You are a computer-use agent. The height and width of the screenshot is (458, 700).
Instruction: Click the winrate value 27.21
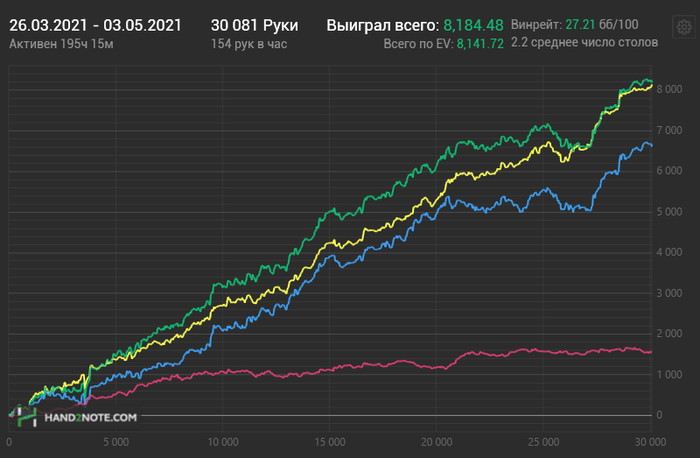580,25
